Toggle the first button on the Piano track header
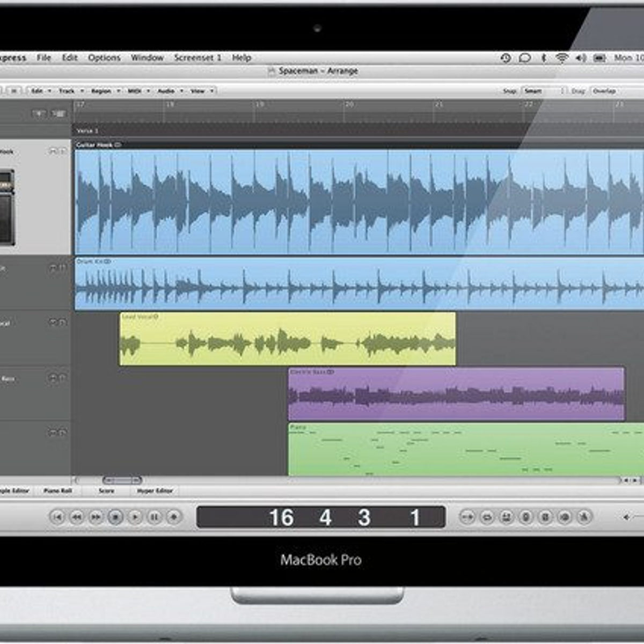This screenshot has width=644, height=644. 53,433
